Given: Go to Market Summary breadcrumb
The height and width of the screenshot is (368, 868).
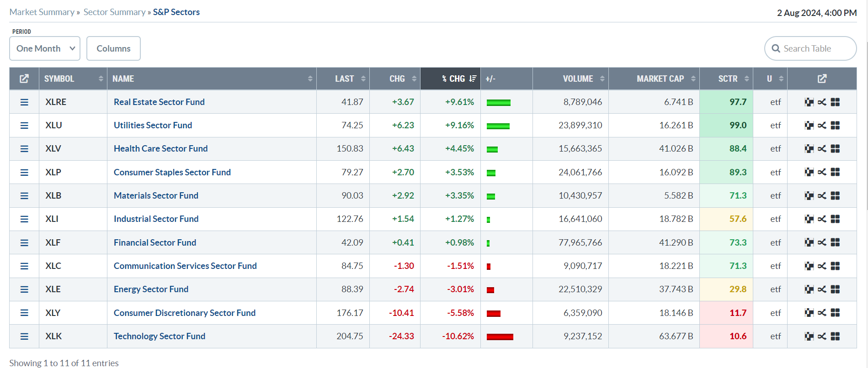Looking at the screenshot, I should [42, 12].
